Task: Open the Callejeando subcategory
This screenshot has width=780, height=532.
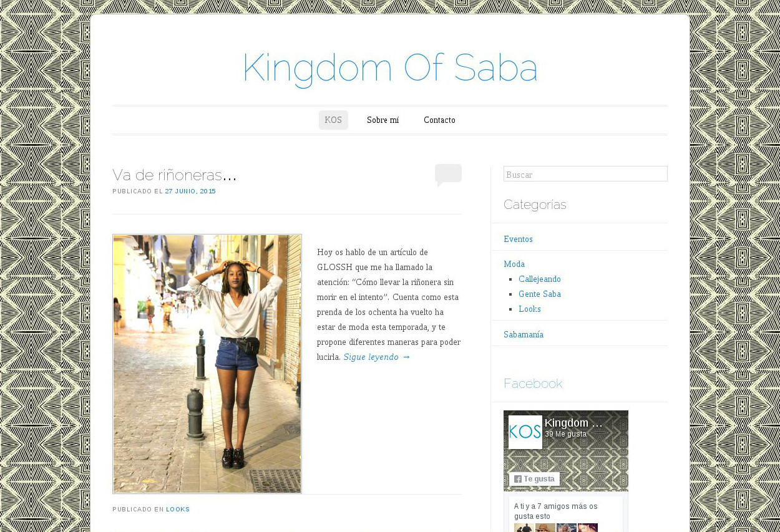Action: [540, 279]
